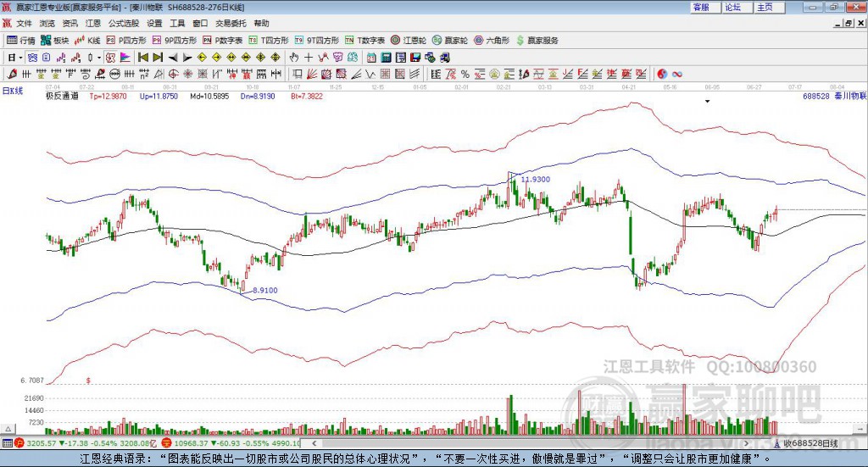Jump to first bar with skip-start icon
The height and width of the screenshot is (467, 868).
[x=143, y=58]
